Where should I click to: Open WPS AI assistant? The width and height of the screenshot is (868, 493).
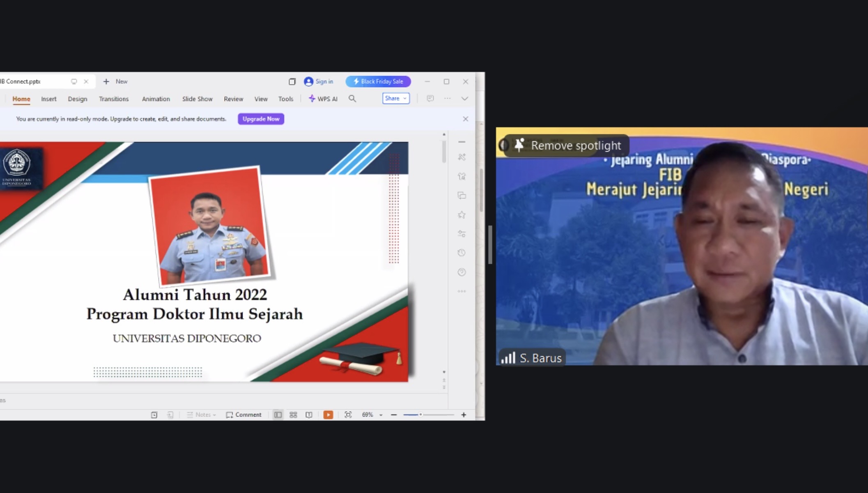(x=323, y=99)
